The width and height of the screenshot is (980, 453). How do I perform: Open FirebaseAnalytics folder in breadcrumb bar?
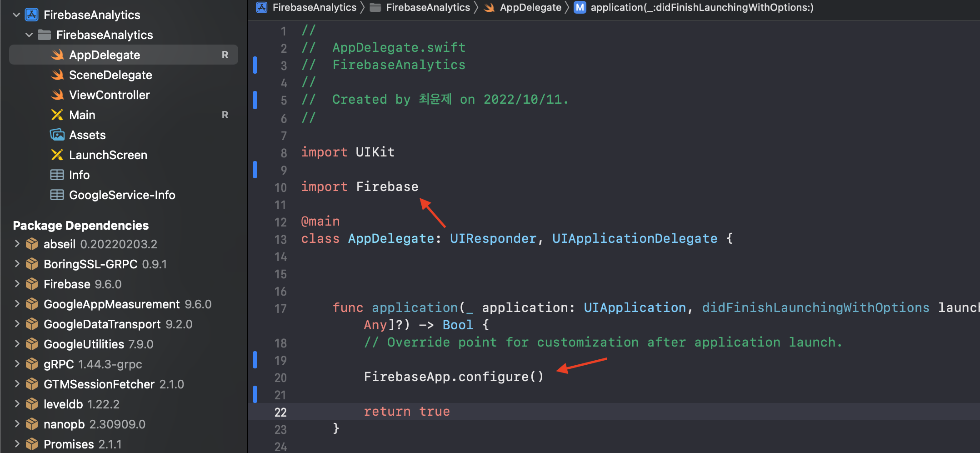[428, 7]
